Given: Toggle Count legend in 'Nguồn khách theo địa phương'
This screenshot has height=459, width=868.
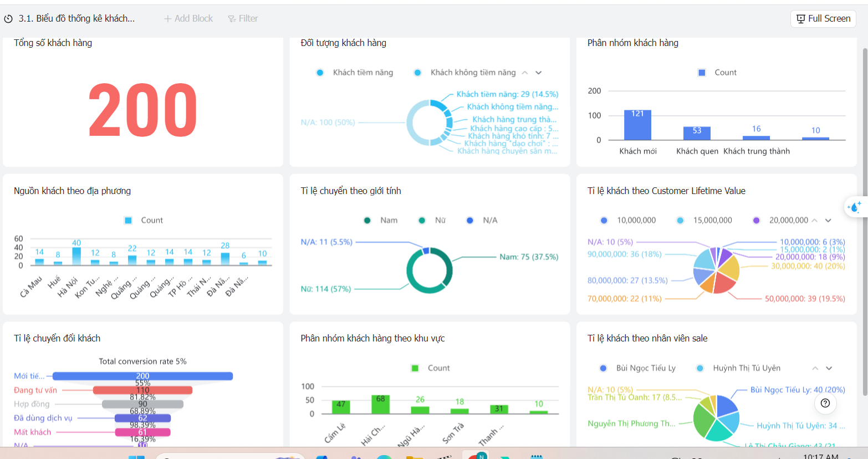Looking at the screenshot, I should 144,221.
